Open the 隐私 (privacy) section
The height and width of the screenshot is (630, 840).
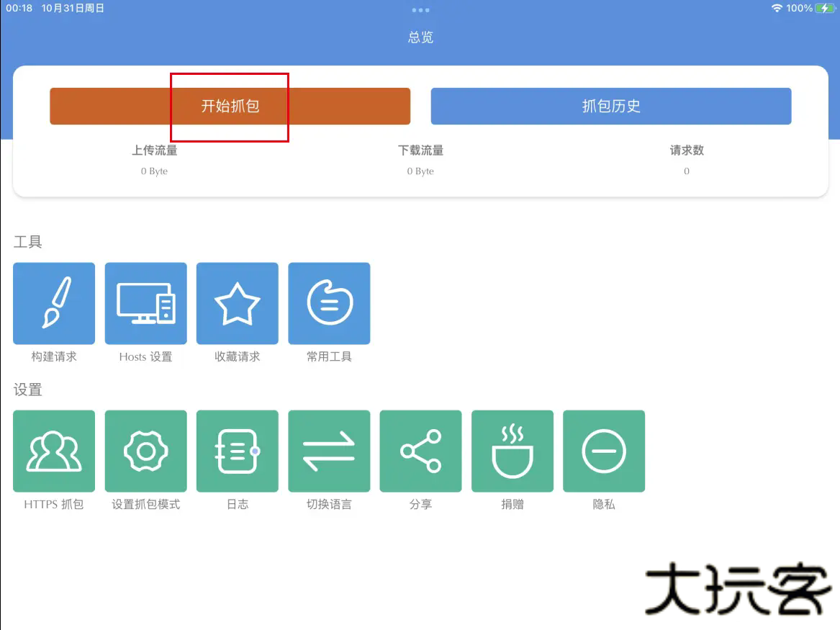(604, 451)
